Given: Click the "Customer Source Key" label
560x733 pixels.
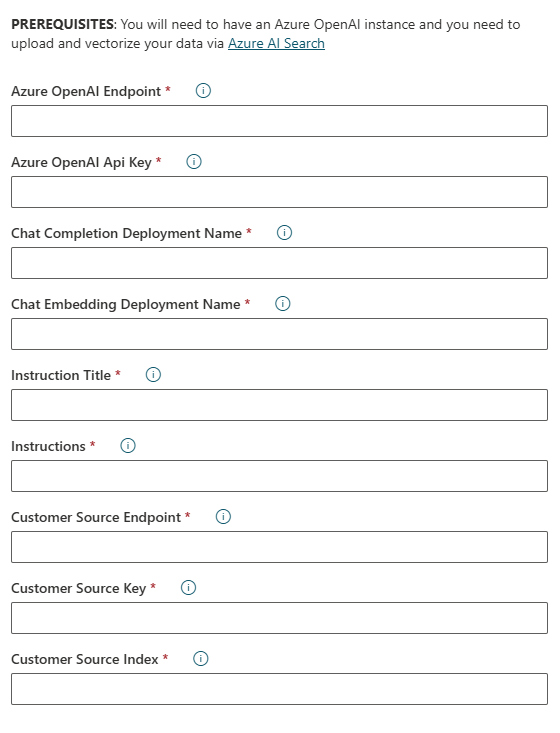Looking at the screenshot, I should pyautogui.click(x=79, y=589).
